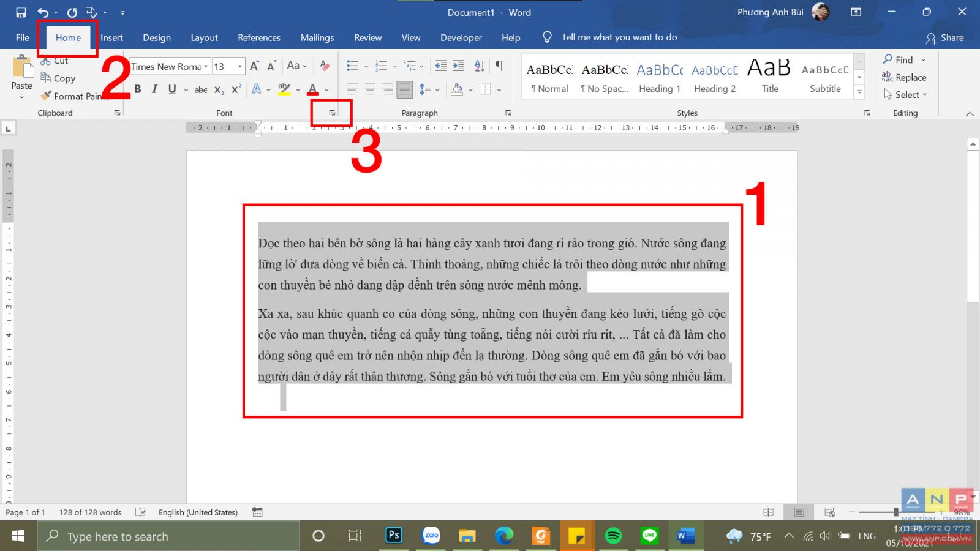Switch to the Design tab
Image resolution: width=980 pixels, height=551 pixels.
pos(157,37)
